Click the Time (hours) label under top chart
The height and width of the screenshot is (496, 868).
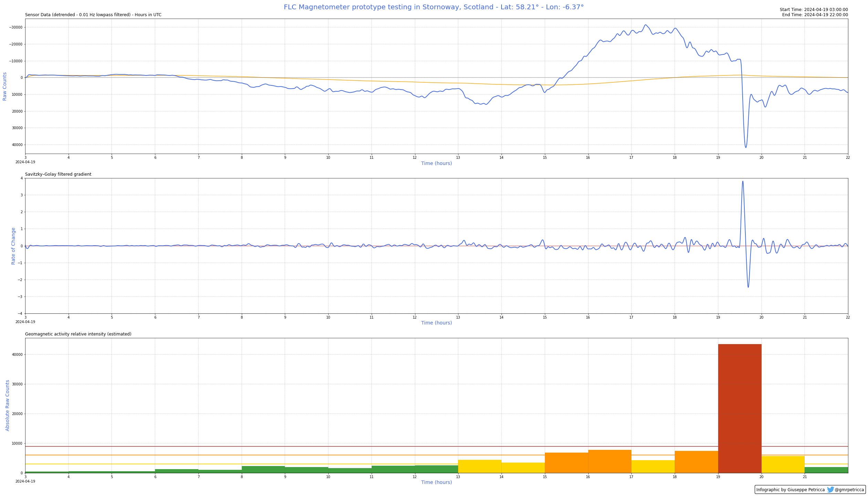(436, 163)
